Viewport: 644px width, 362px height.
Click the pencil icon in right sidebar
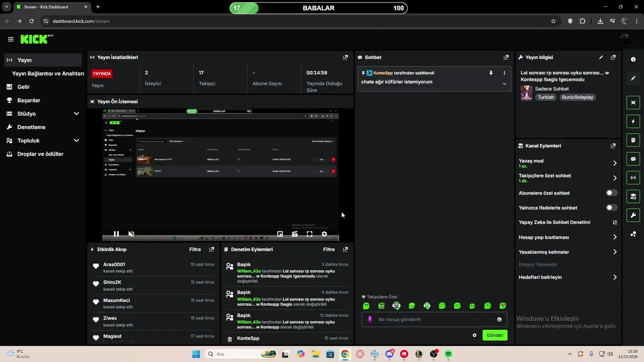pyautogui.click(x=633, y=78)
